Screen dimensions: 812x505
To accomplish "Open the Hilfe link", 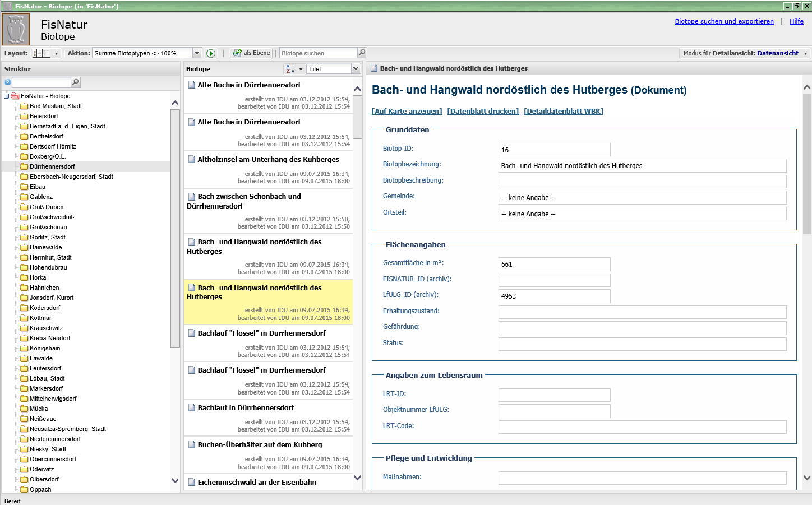I will (x=796, y=21).
